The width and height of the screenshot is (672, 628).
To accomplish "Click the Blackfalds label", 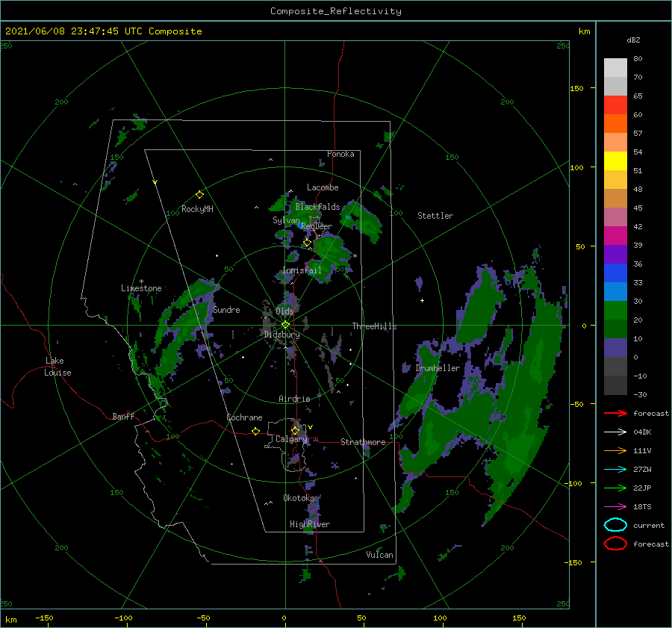I will 317,207.
